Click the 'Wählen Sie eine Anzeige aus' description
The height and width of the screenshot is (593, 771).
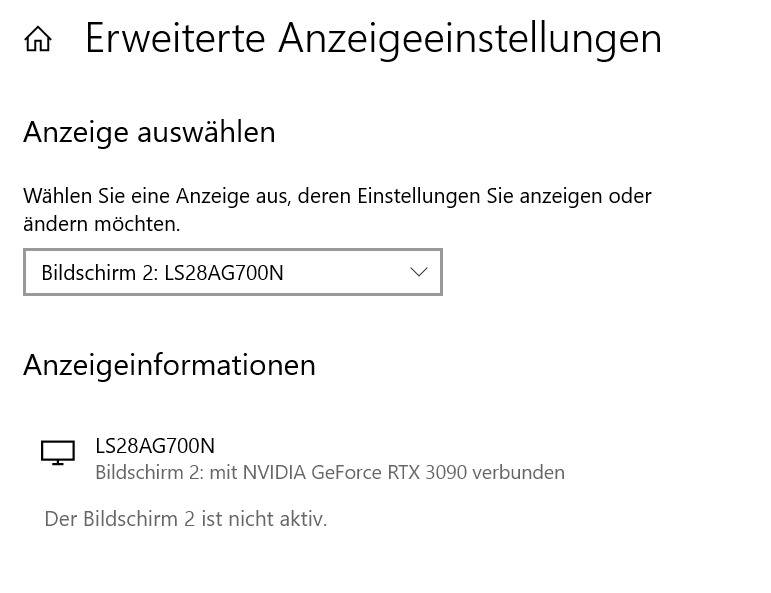(x=337, y=196)
